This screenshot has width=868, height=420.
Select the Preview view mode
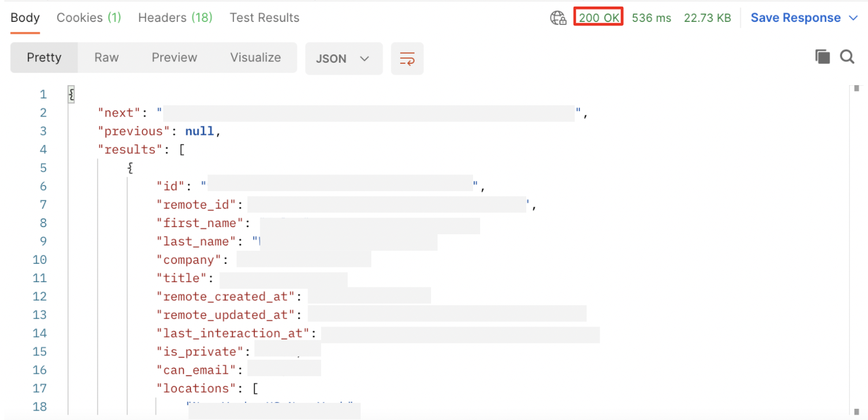(x=174, y=57)
